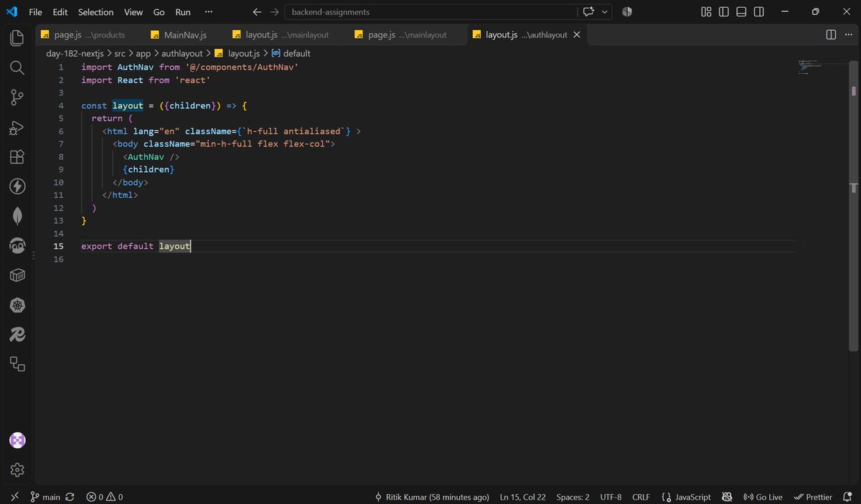Screen dimensions: 861x504
Task: Click the VS Code logo icon
Action: coord(11,11)
